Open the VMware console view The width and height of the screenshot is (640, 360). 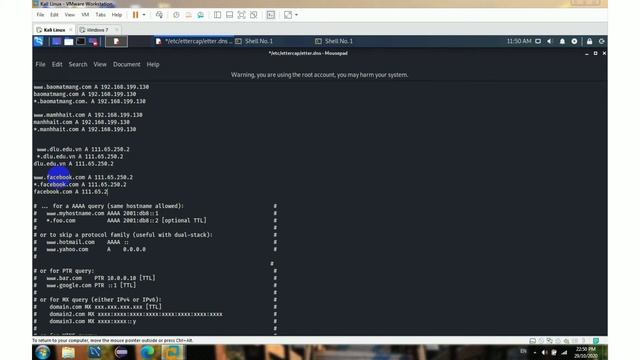271,15
